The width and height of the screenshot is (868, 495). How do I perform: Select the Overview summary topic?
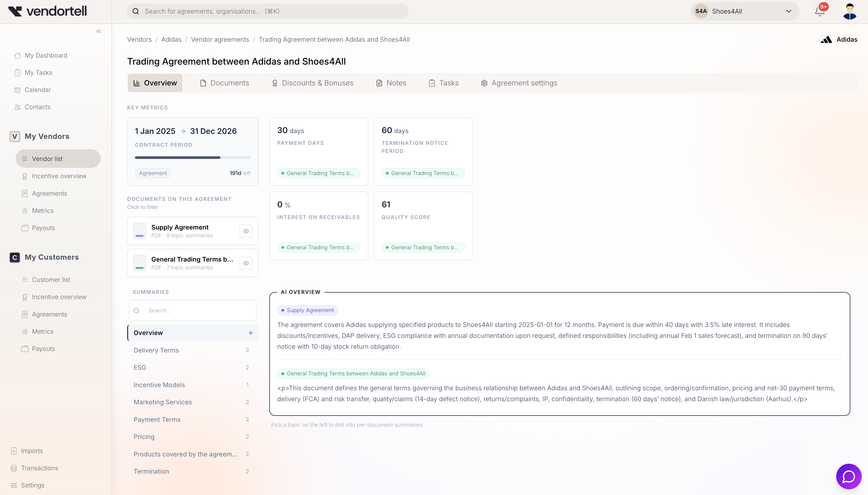(x=193, y=333)
